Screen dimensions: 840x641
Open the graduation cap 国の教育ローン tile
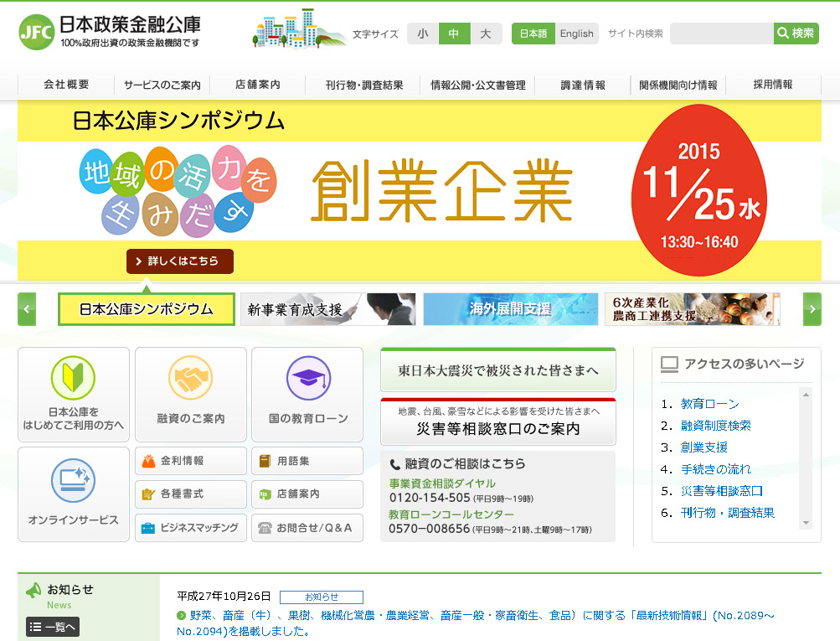[x=307, y=395]
